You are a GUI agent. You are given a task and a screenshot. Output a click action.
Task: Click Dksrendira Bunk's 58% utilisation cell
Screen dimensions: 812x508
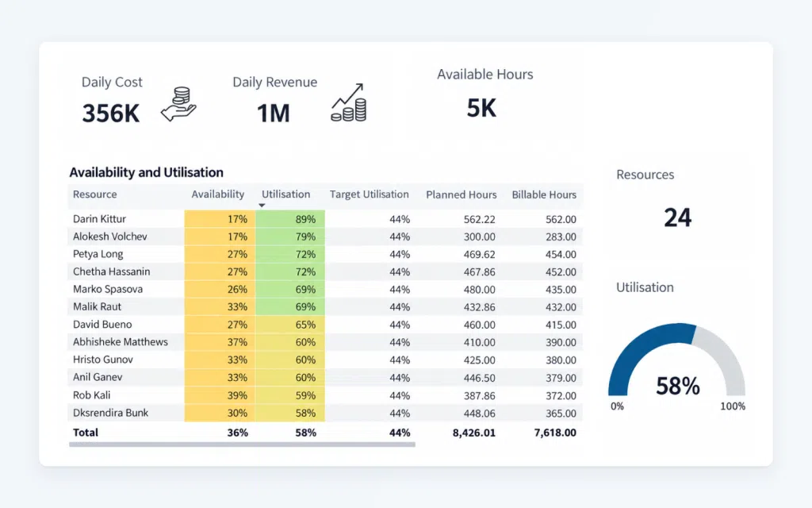290,413
